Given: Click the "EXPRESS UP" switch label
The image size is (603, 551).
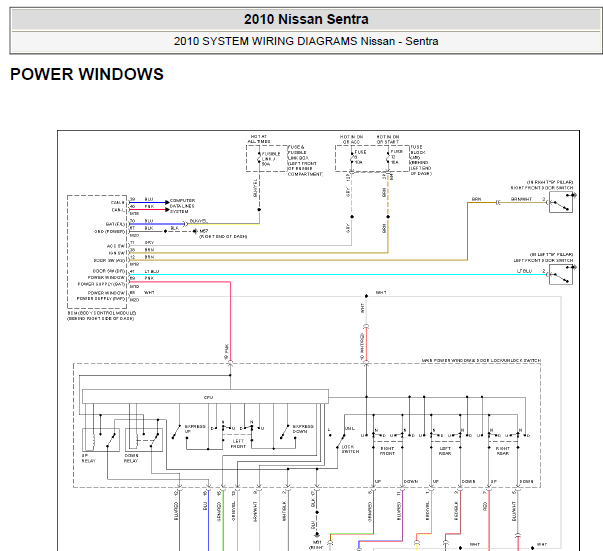Looking at the screenshot, I should tap(195, 429).
